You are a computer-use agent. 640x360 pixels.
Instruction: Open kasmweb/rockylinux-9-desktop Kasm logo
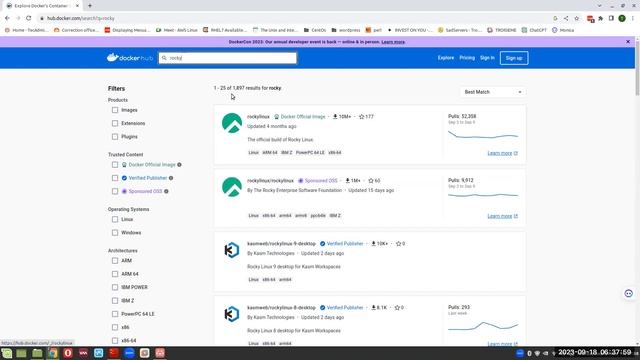pyautogui.click(x=232, y=250)
